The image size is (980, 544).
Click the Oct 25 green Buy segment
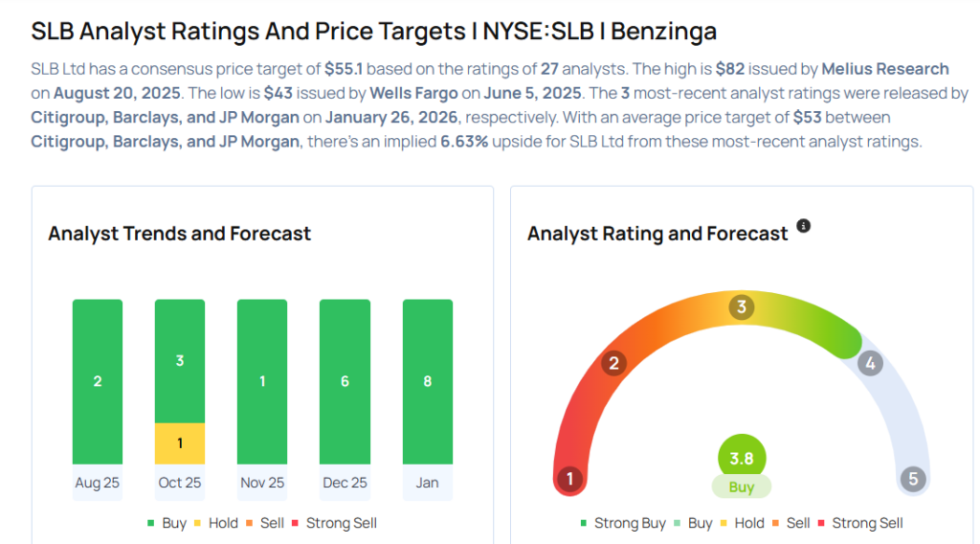click(180, 361)
